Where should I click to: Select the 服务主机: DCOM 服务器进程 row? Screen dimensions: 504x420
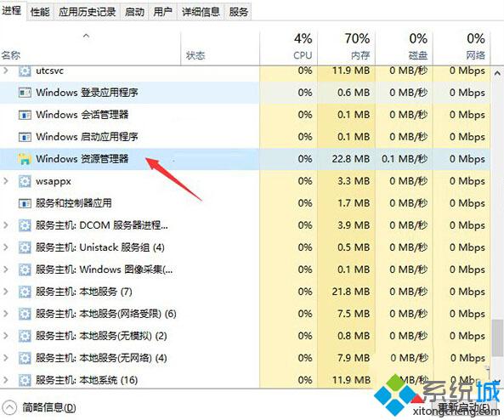245,225
